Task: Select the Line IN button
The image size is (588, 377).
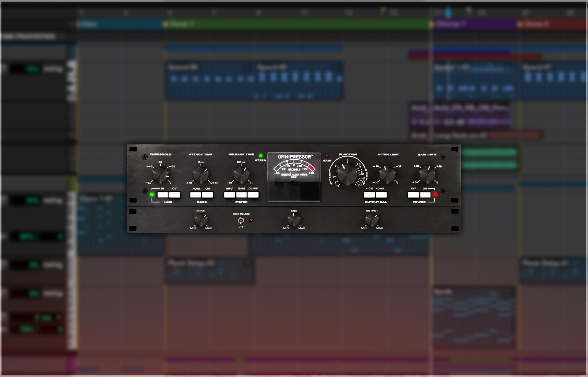Action: 163,195
